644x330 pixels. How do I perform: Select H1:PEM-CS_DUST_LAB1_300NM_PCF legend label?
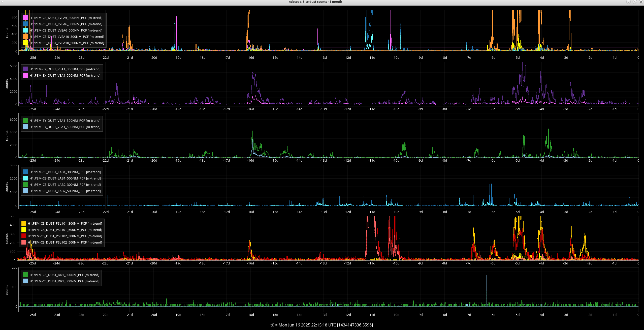point(65,172)
